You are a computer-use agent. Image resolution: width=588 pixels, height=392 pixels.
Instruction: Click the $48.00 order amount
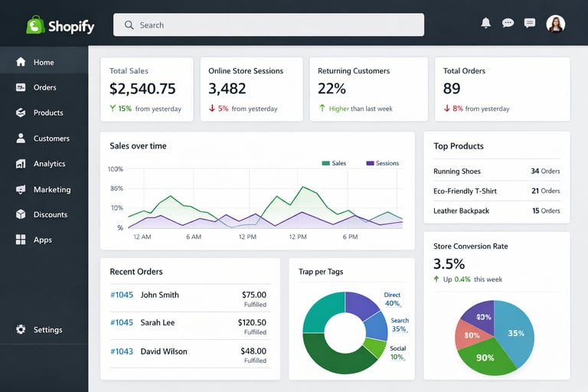click(x=253, y=351)
